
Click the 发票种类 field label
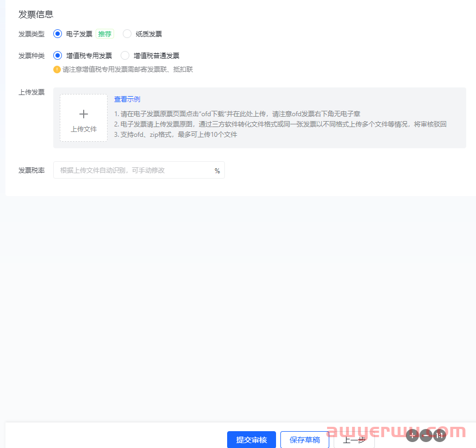coord(32,55)
